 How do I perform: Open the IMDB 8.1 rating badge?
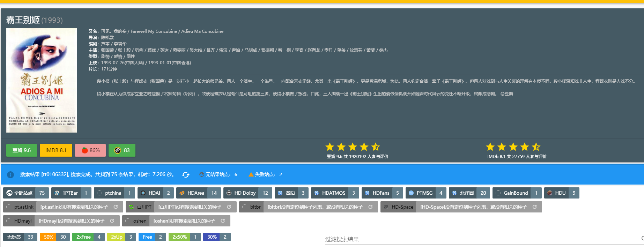56,150
